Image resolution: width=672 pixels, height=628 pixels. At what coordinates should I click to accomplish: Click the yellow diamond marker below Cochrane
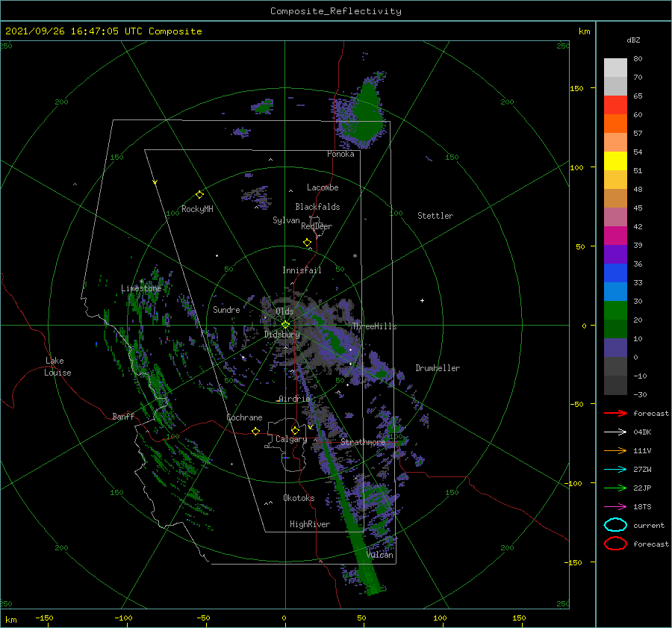[x=256, y=431]
